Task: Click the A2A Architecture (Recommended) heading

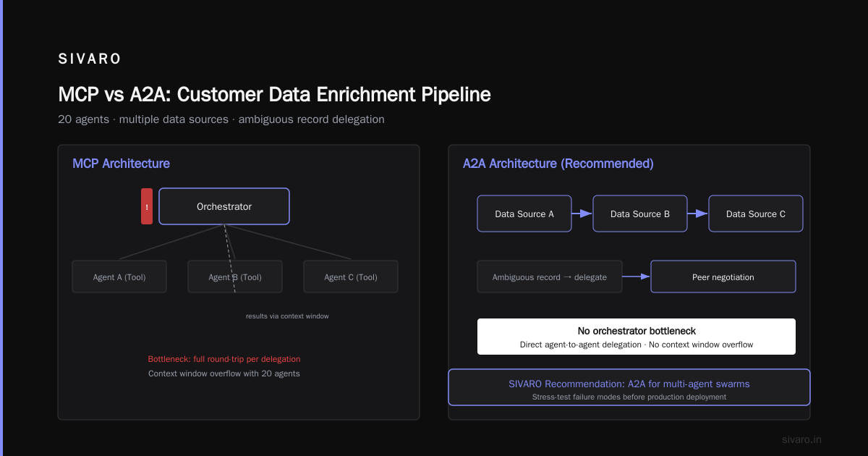Action: pyautogui.click(x=558, y=164)
